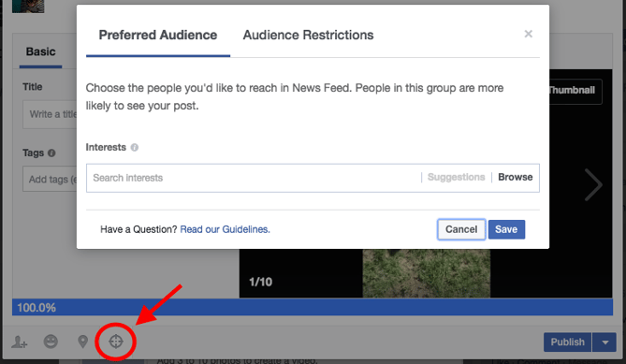The width and height of the screenshot is (626, 364).
Task: Cancel the audience selection
Action: point(461,229)
